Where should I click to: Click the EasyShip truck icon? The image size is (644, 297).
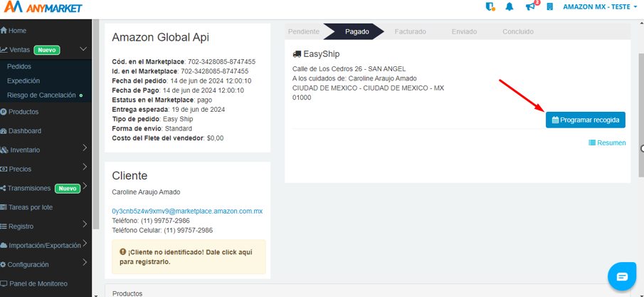[x=297, y=54]
